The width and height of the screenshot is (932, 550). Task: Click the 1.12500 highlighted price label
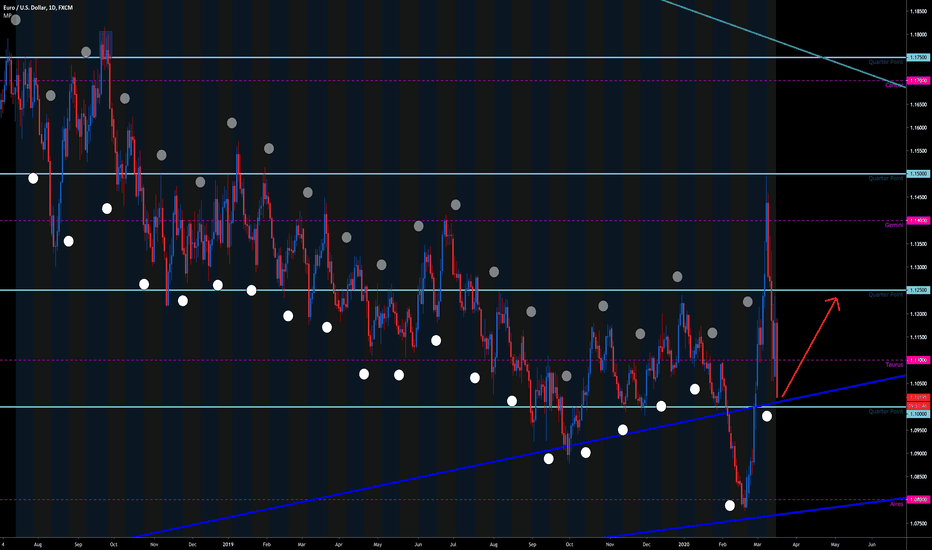[918, 290]
